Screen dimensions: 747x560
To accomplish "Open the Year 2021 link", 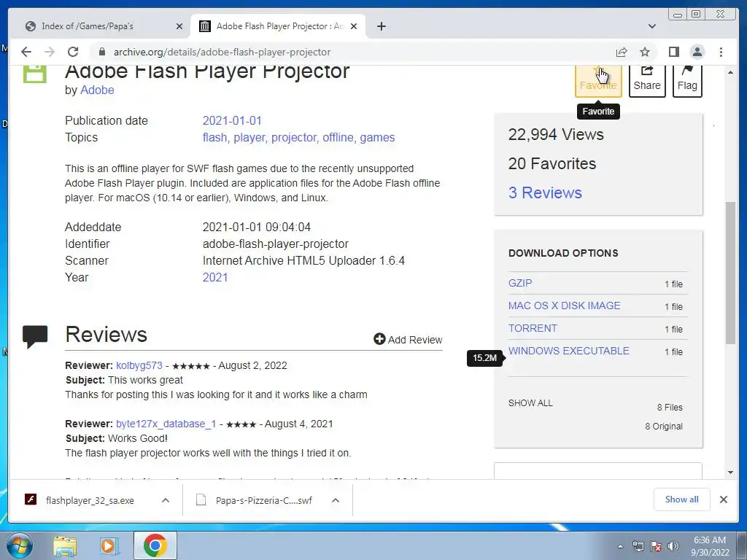I will coord(215,277).
